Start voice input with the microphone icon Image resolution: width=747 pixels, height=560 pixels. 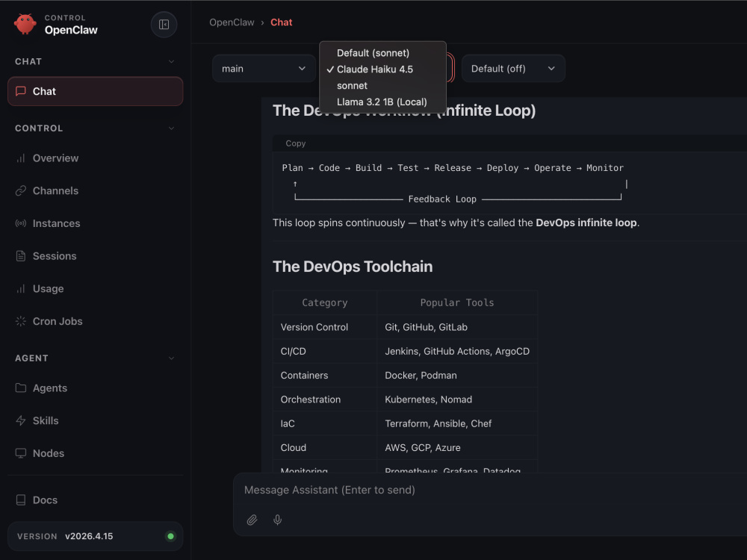277,520
